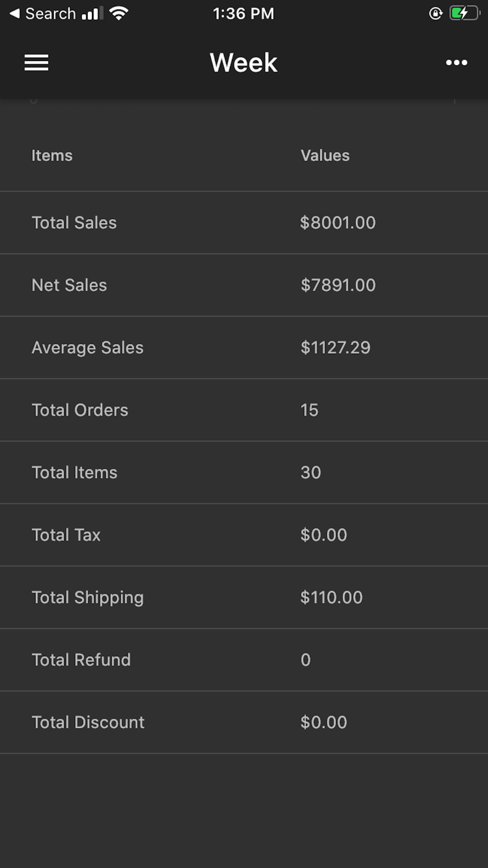
Task: Open the three-dot more options menu
Action: (x=456, y=62)
